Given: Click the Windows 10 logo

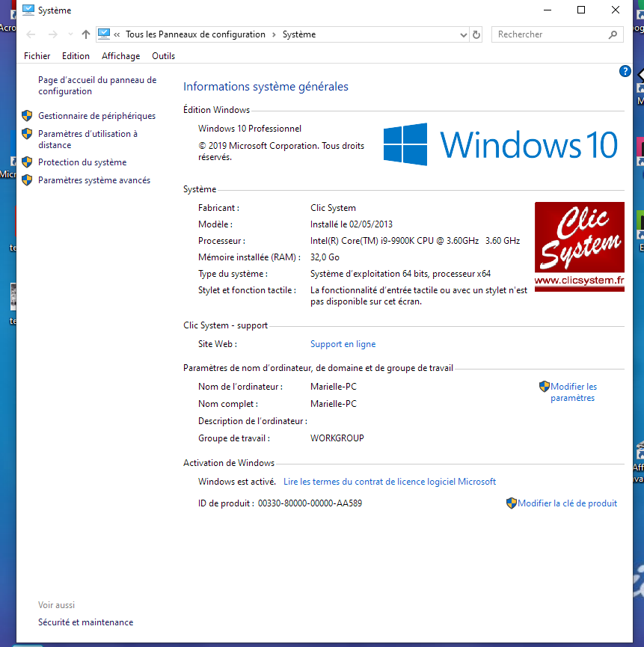Looking at the screenshot, I should pyautogui.click(x=500, y=144).
